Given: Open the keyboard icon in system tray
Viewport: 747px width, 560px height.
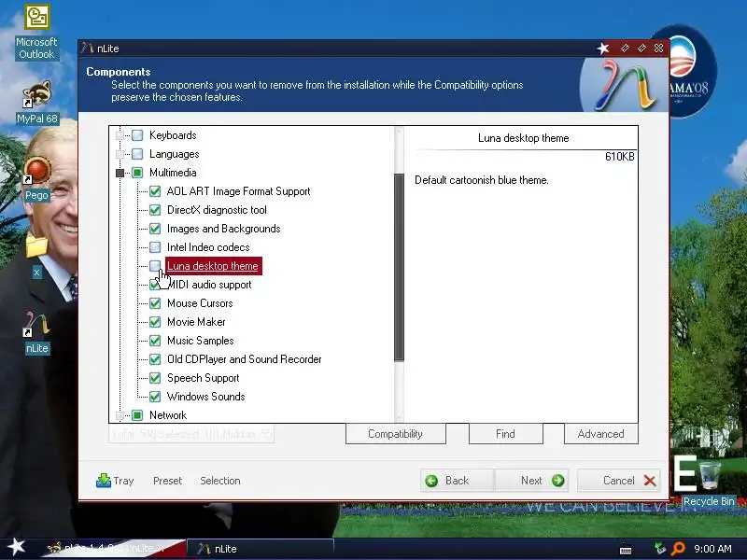Looking at the screenshot, I should (626, 550).
